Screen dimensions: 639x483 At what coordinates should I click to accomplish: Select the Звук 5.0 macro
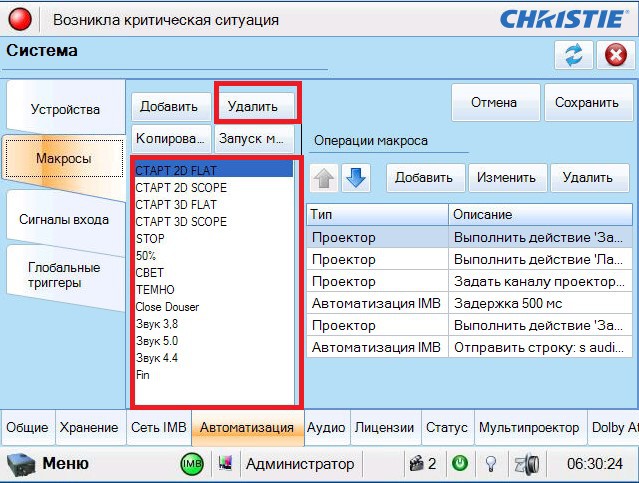pos(214,341)
